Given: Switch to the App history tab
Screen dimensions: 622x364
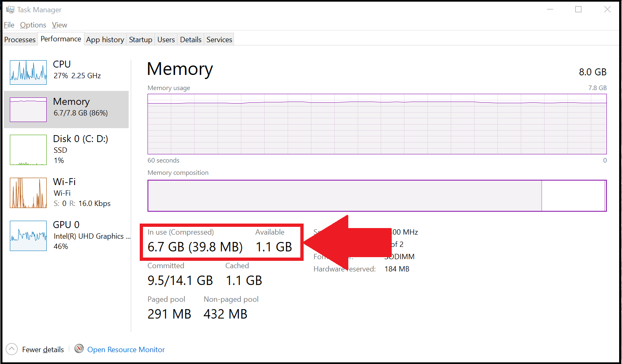Looking at the screenshot, I should (x=105, y=39).
